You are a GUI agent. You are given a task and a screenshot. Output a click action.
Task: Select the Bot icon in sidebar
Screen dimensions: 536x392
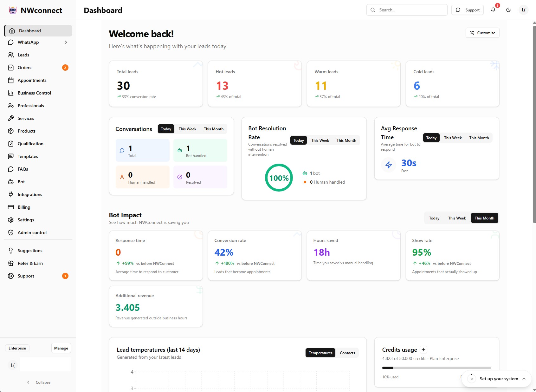[x=11, y=182]
